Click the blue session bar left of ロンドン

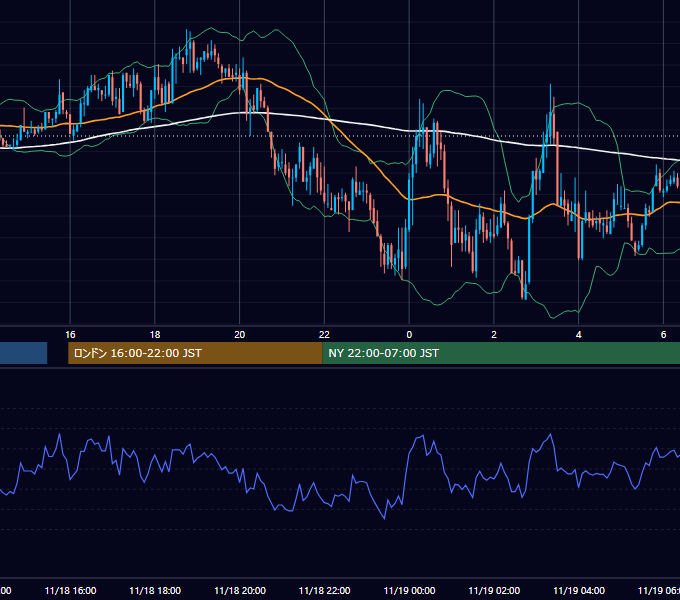23,353
